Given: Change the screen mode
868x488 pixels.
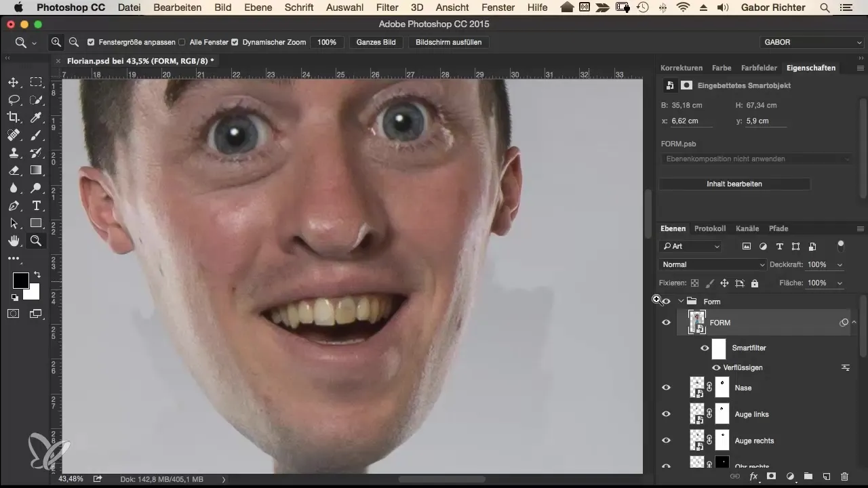Looking at the screenshot, I should pyautogui.click(x=36, y=314).
